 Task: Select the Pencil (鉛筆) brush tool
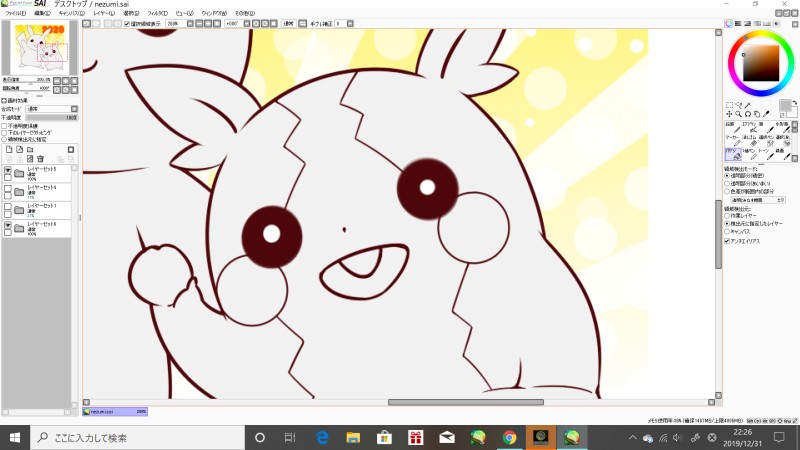click(733, 128)
